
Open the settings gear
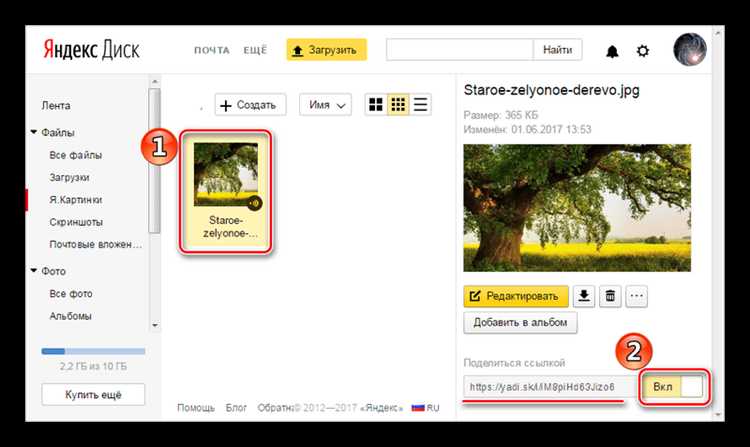coord(643,50)
